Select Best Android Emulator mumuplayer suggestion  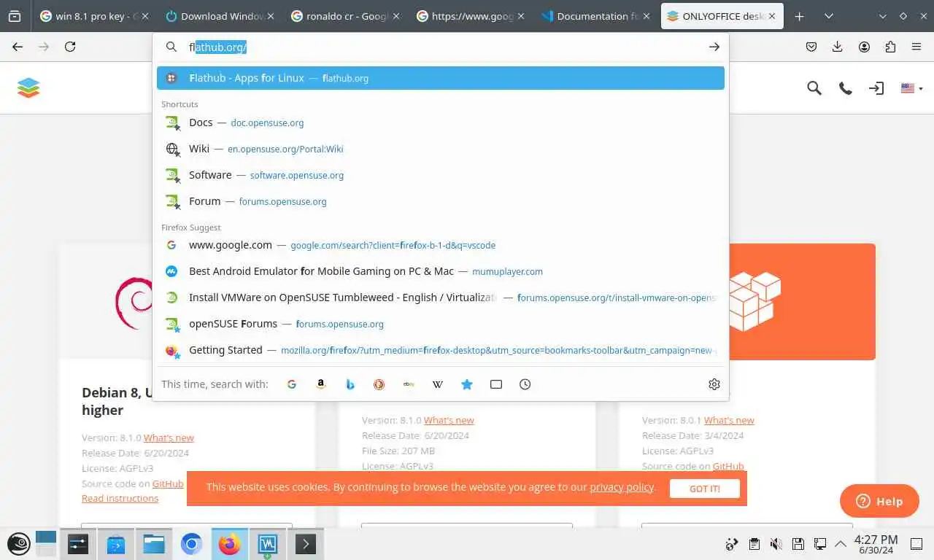click(x=441, y=271)
